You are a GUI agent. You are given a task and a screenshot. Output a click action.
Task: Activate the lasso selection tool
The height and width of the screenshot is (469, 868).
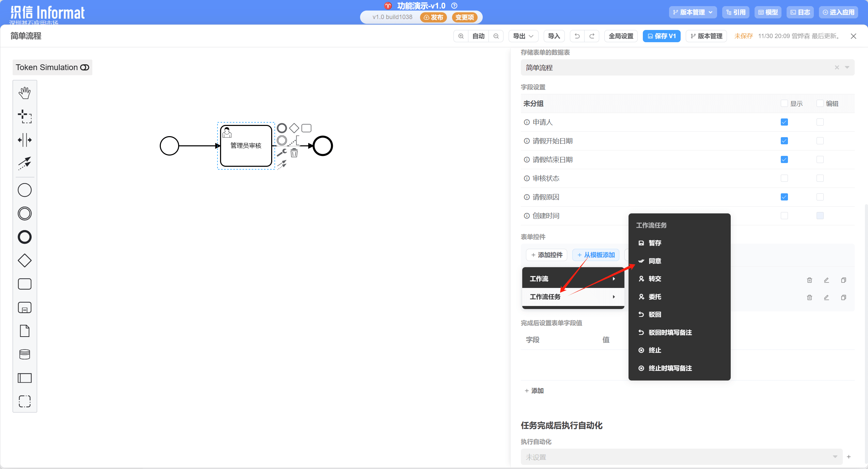coord(25,116)
